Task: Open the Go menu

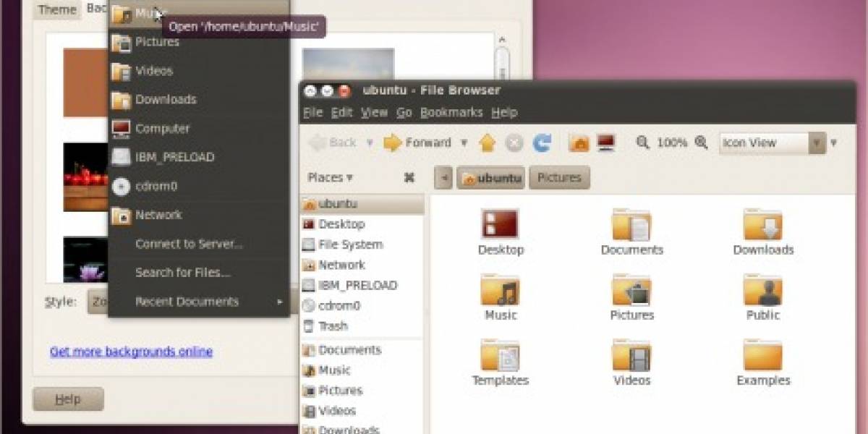Action: click(x=404, y=112)
